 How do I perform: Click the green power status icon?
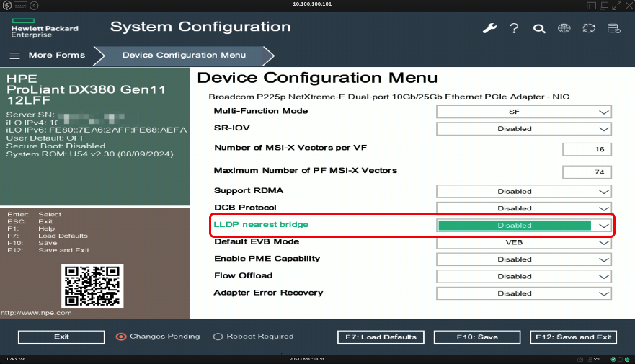pos(627,359)
